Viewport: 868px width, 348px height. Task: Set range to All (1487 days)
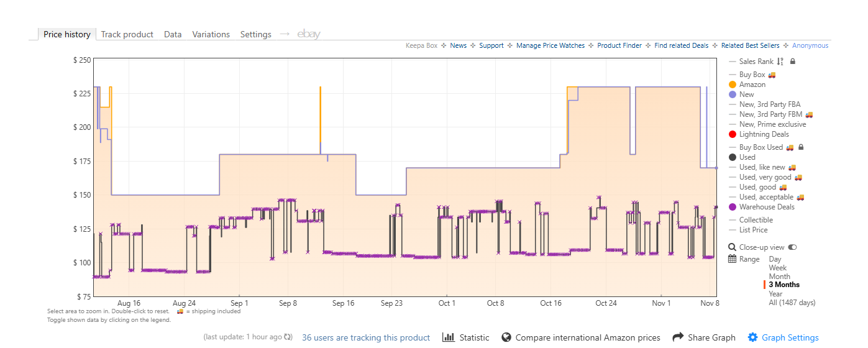point(792,303)
